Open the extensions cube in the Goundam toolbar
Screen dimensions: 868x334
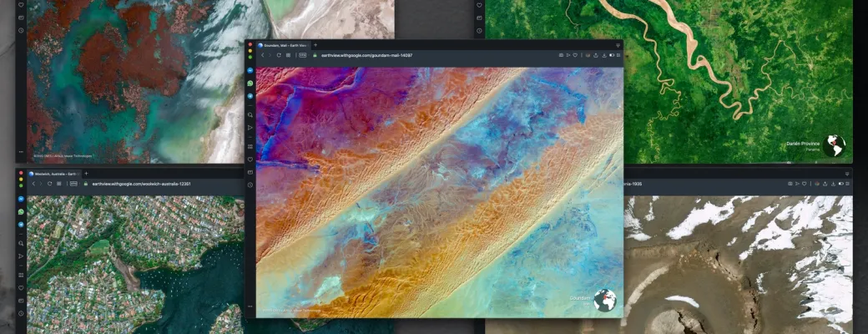[588, 55]
